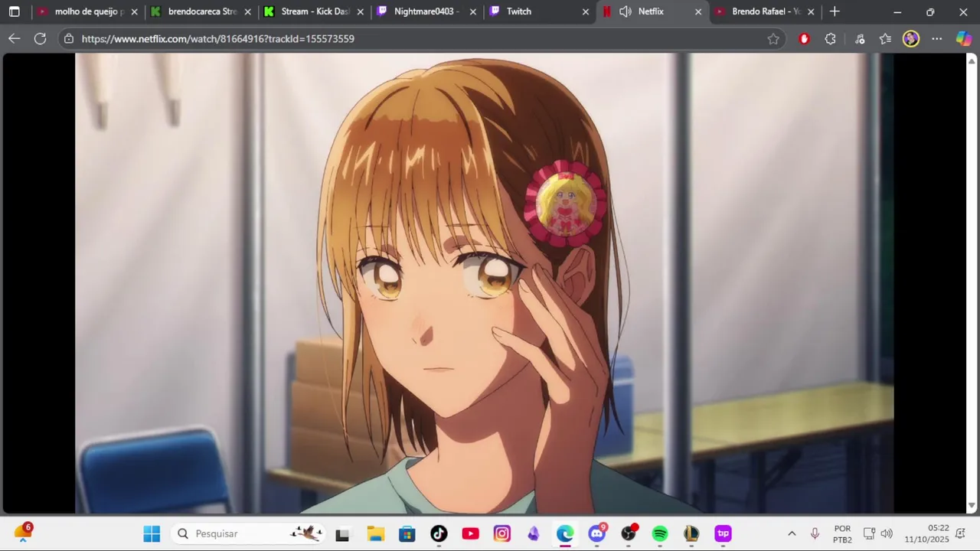The image size is (980, 551).
Task: Close the Netflix tab
Action: (x=698, y=11)
